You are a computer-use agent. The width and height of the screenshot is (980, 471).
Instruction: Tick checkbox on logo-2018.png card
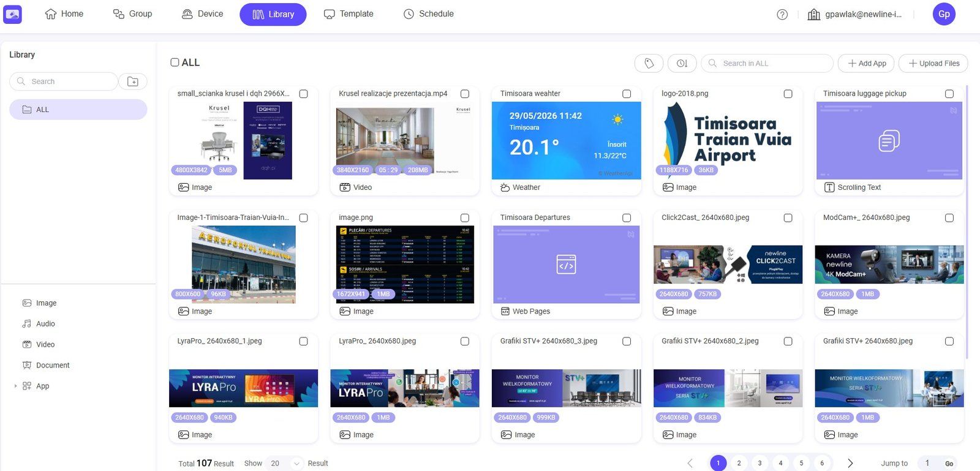click(x=788, y=94)
